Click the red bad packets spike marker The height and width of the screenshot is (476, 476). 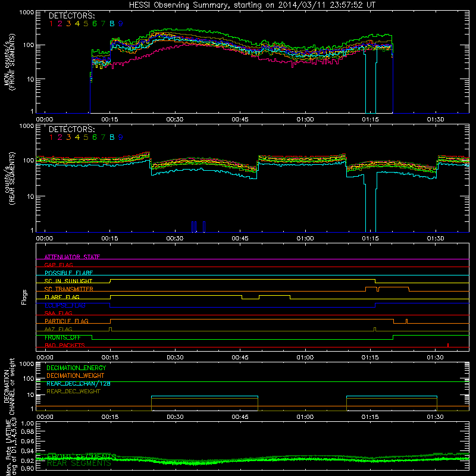click(x=448, y=345)
